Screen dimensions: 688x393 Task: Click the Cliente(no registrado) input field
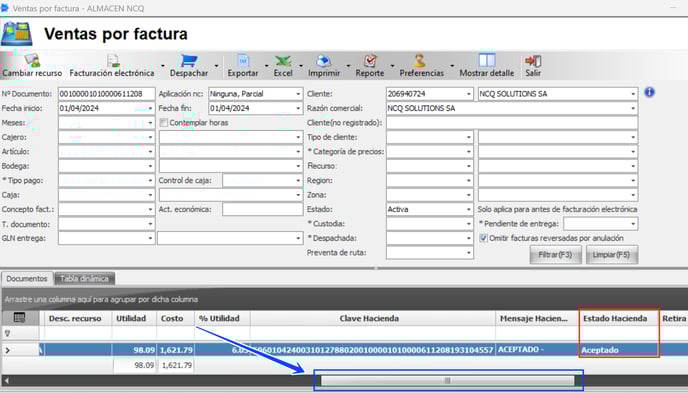[512, 123]
